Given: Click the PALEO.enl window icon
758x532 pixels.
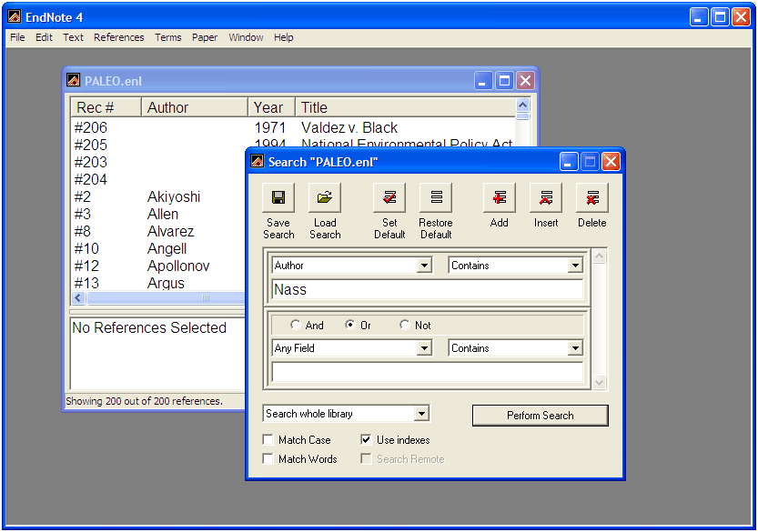Looking at the screenshot, I should click(x=74, y=80).
